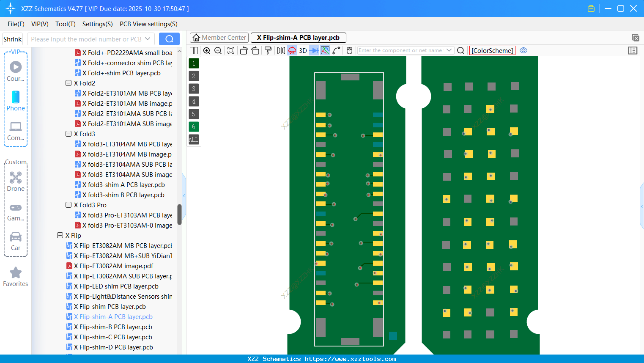Select the paint/brush toolbar tool
Screen dimensions: 644x363
click(268, 50)
